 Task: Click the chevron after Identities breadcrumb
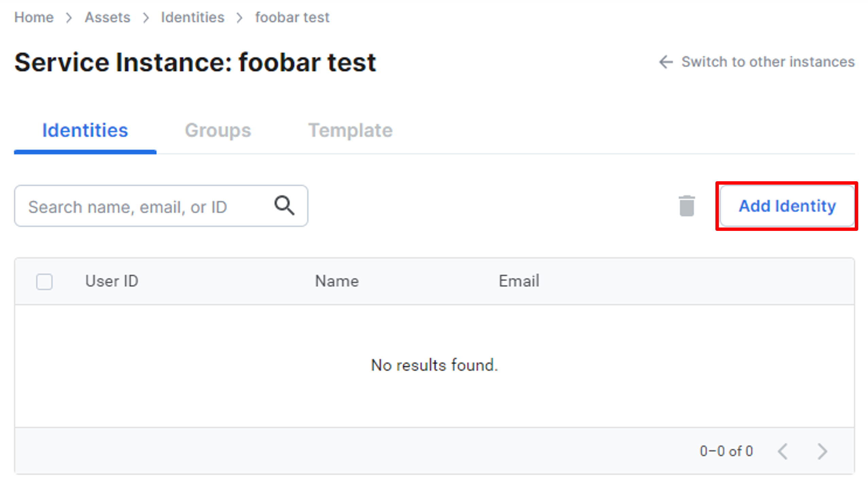[240, 17]
